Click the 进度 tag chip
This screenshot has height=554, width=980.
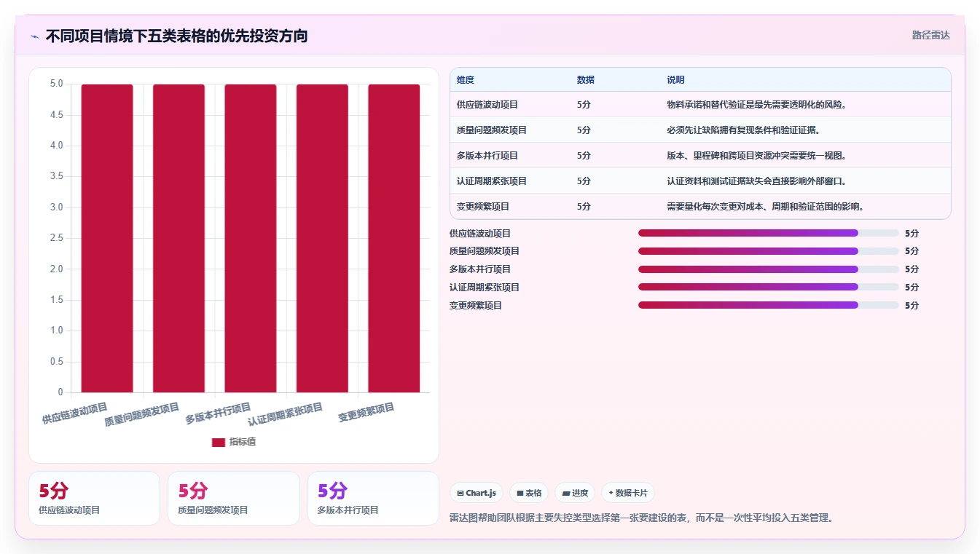[x=575, y=493]
